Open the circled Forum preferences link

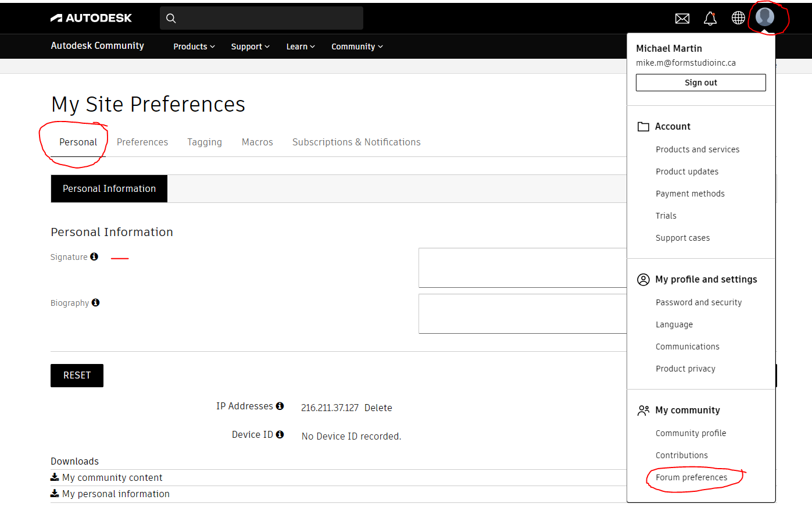[x=691, y=477]
